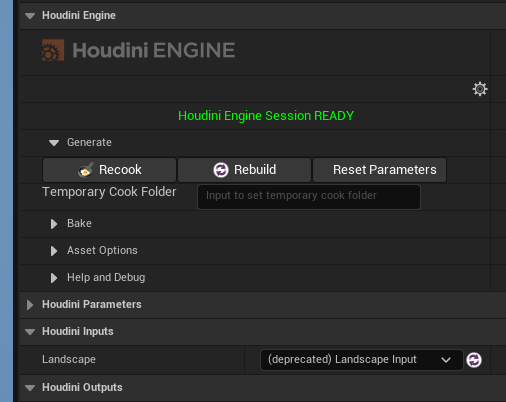The image size is (506, 402).
Task: Collapse the Houdini Inputs section
Action: tap(30, 332)
